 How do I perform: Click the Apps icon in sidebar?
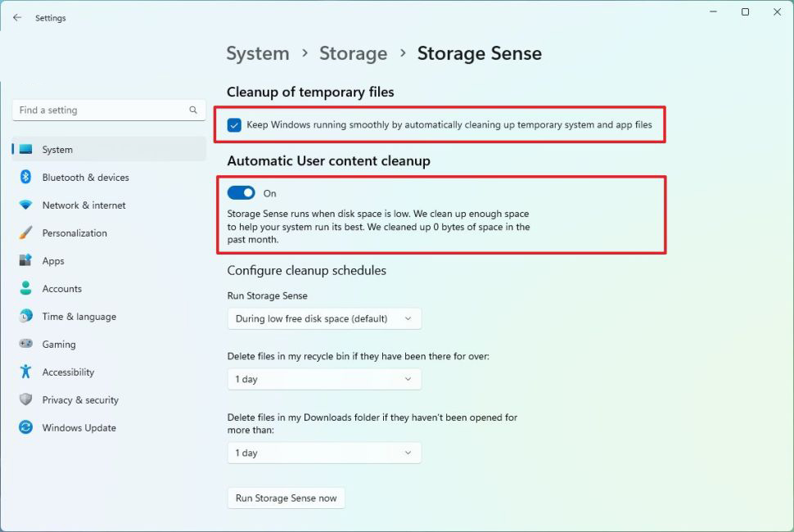tap(25, 261)
